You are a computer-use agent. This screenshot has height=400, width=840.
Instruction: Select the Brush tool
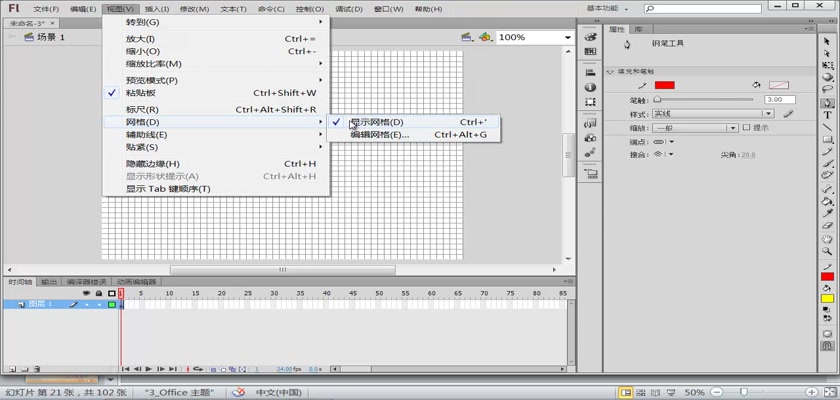[827, 164]
